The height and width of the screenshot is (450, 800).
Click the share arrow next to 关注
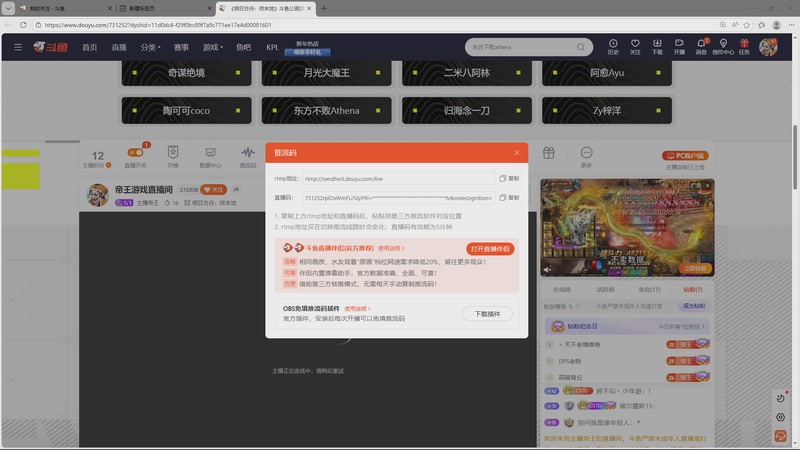pos(236,189)
